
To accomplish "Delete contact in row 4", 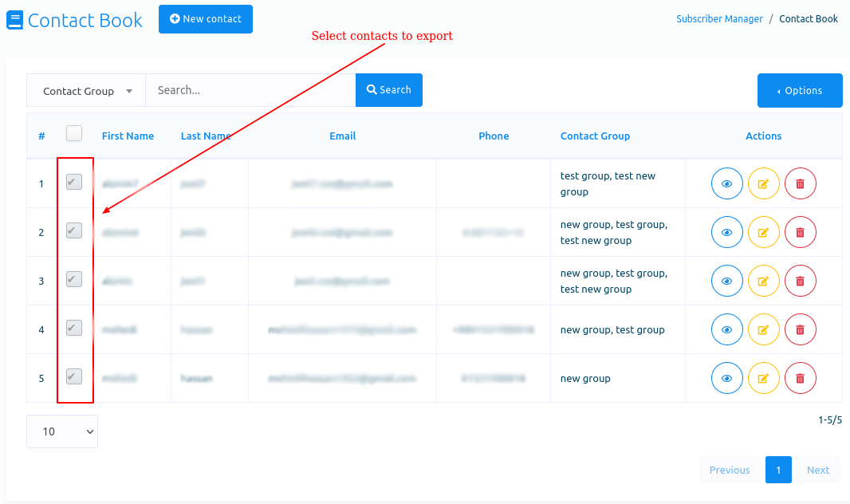I will 800,329.
